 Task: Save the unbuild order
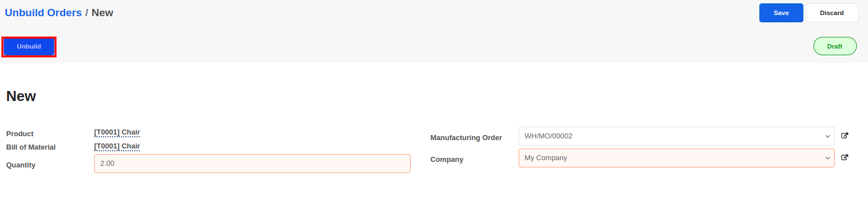coord(781,13)
